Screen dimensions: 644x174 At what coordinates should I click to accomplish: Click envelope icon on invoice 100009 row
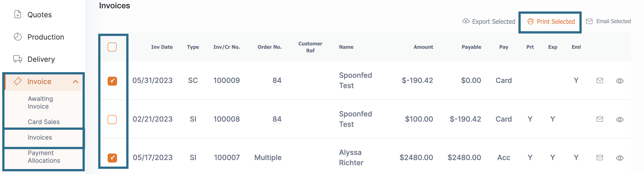click(600, 80)
